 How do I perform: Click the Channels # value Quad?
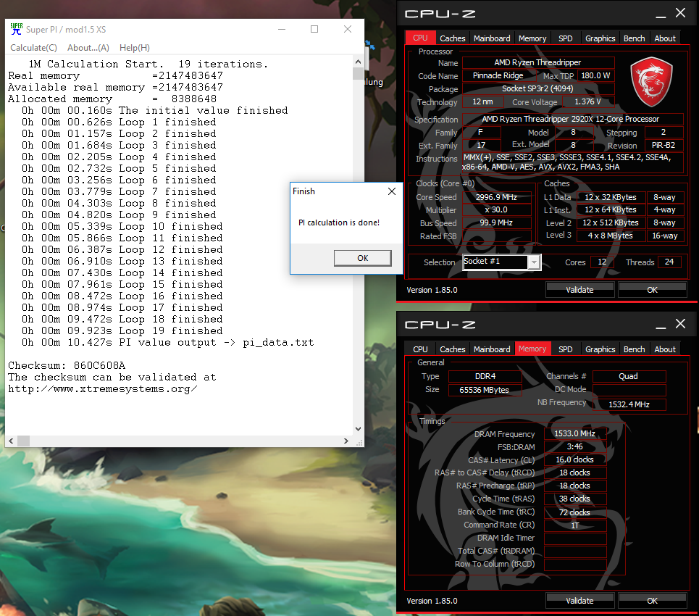click(x=629, y=376)
